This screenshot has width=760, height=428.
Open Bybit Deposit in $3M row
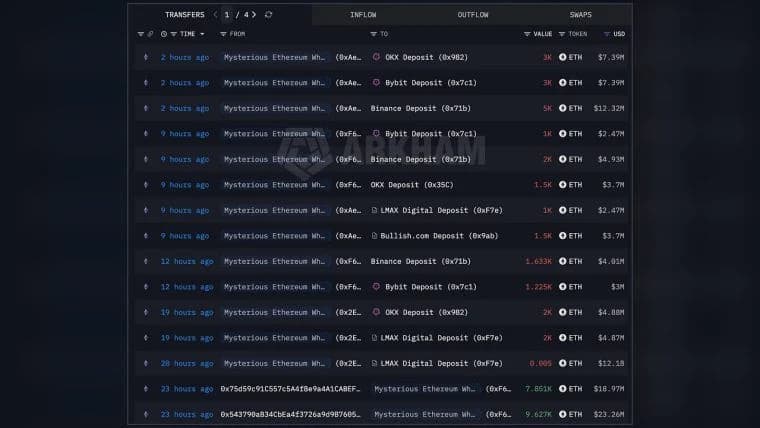(431, 287)
